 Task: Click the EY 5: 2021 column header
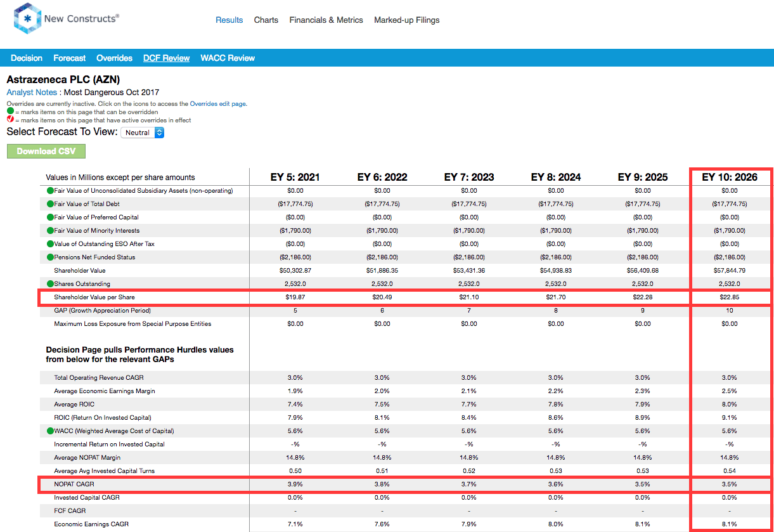[295, 178]
